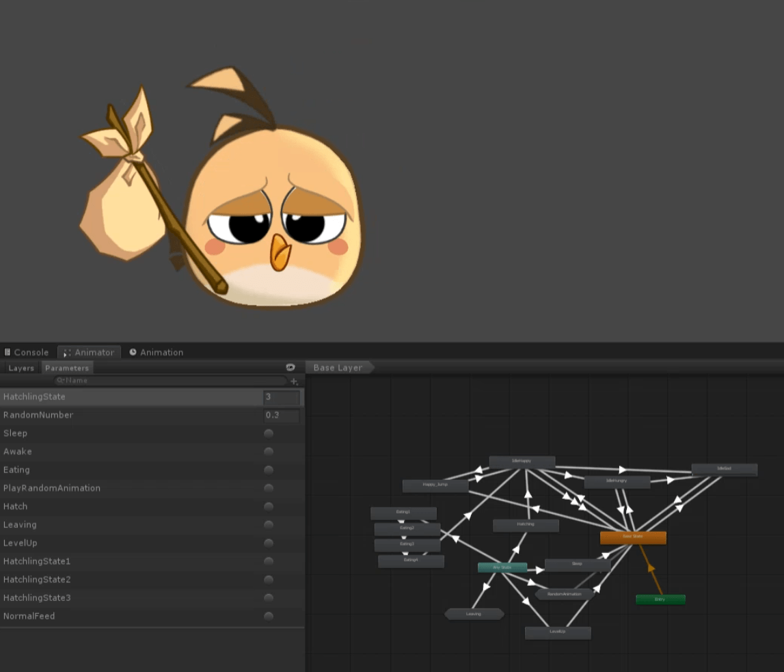Viewport: 784px width, 672px height.
Task: Click the clock icon on the Animation tab
Action: click(134, 352)
